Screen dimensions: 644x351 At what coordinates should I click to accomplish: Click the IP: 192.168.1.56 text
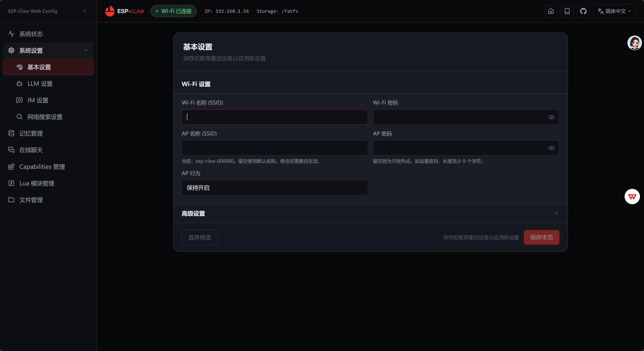(x=227, y=11)
